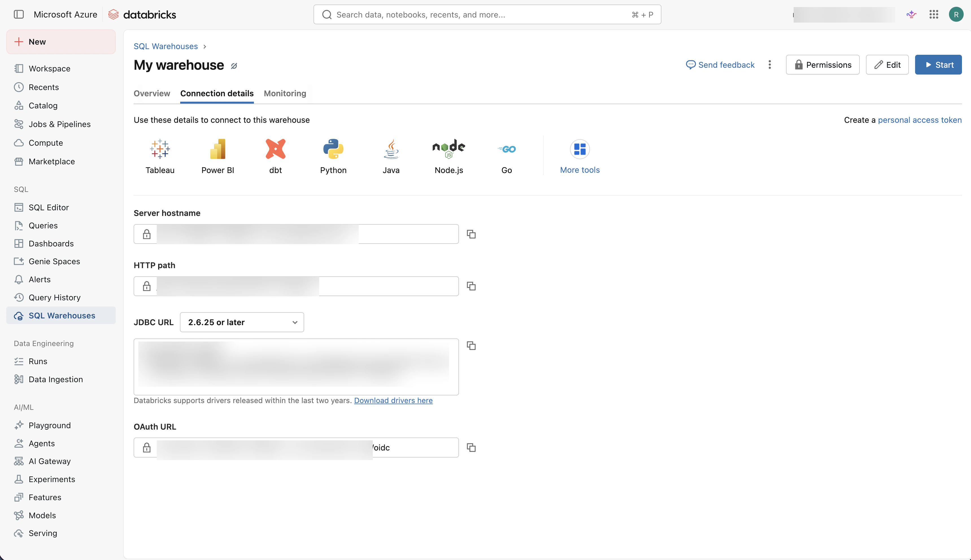Screen dimensions: 971x560
Task: Click the SQL Warehouses breadcrumb link
Action: [166, 46]
